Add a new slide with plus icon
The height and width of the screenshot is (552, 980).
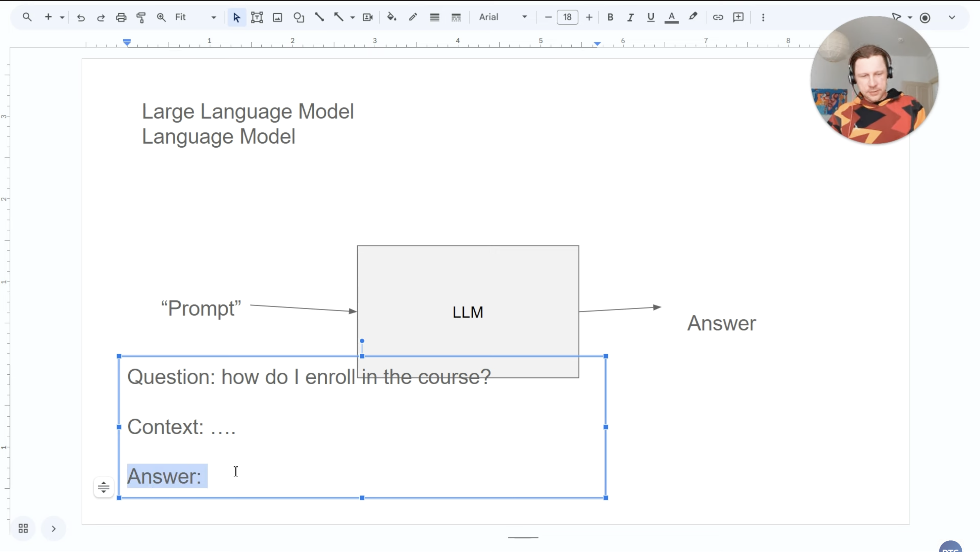(x=48, y=17)
